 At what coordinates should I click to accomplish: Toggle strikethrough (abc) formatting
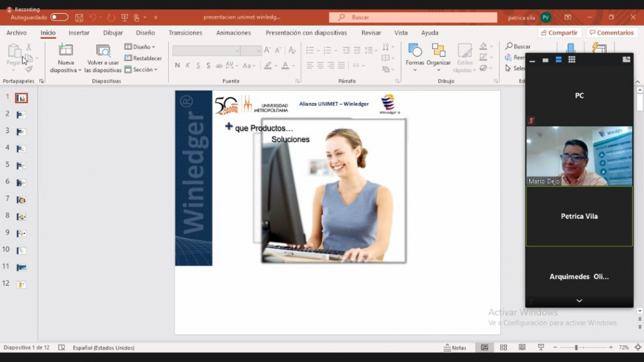[x=219, y=65]
